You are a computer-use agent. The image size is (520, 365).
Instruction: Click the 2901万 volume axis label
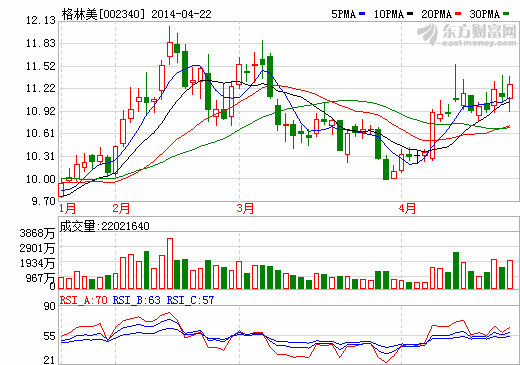point(37,248)
